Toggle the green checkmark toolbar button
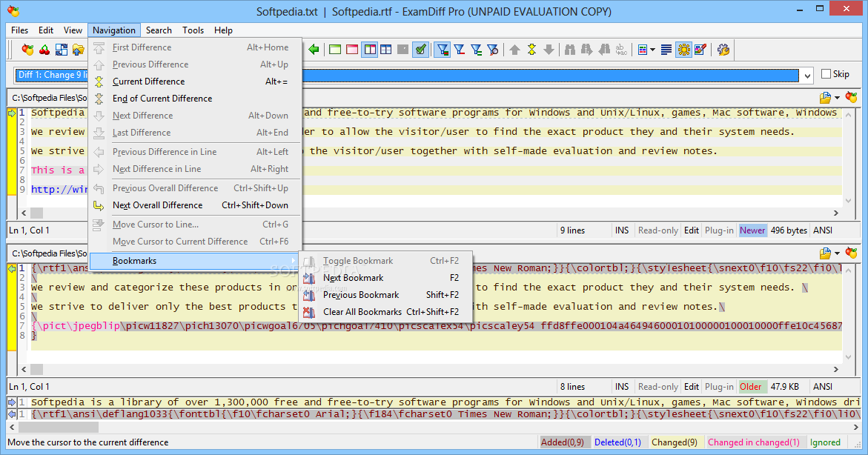The height and width of the screenshot is (455, 868). [x=421, y=50]
